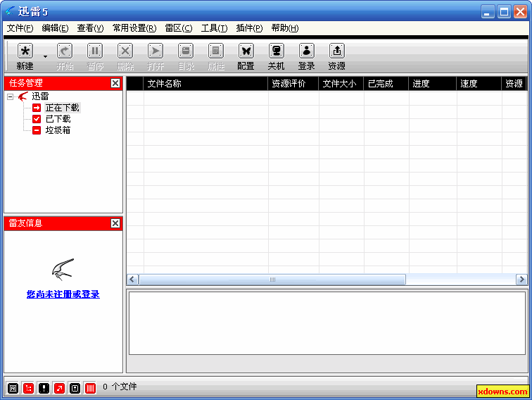Click the fifth black status bar icon
The width and height of the screenshot is (532, 400).
[75, 388]
